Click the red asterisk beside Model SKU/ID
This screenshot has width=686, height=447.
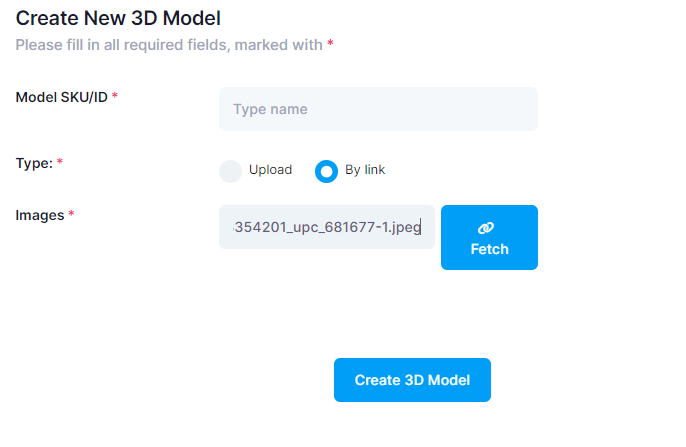coord(115,96)
